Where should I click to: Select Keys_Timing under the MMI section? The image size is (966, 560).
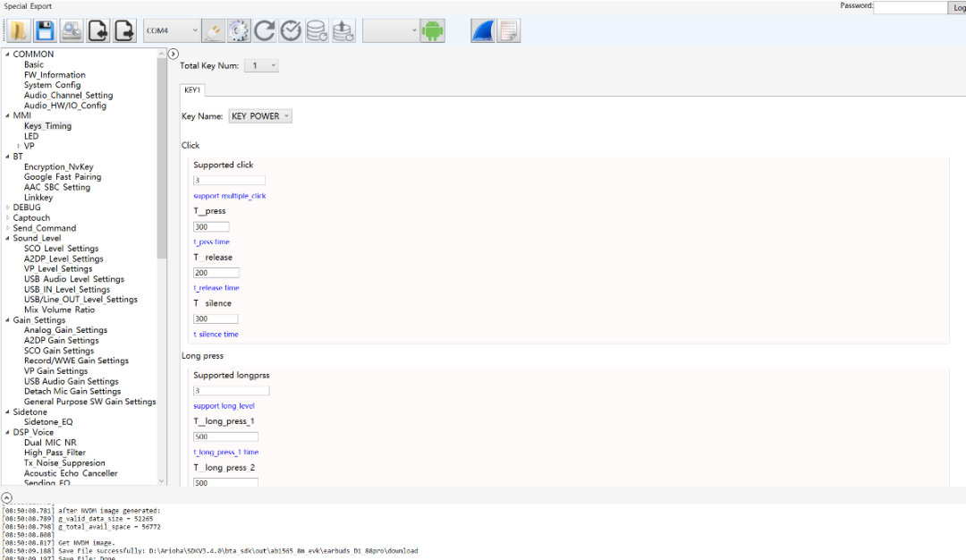47,125
